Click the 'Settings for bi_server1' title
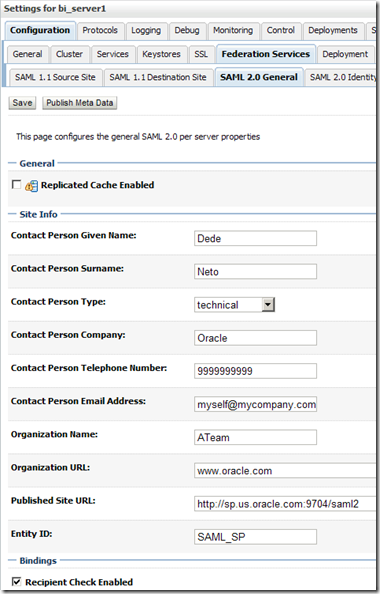This screenshot has width=380, height=594. tap(55, 9)
